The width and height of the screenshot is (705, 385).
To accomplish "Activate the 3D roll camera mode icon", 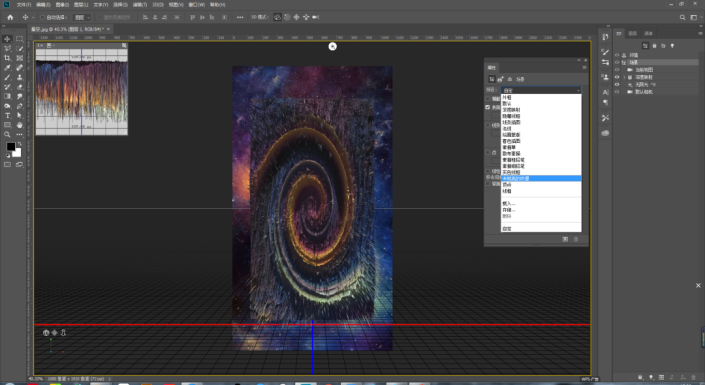I will (x=287, y=17).
